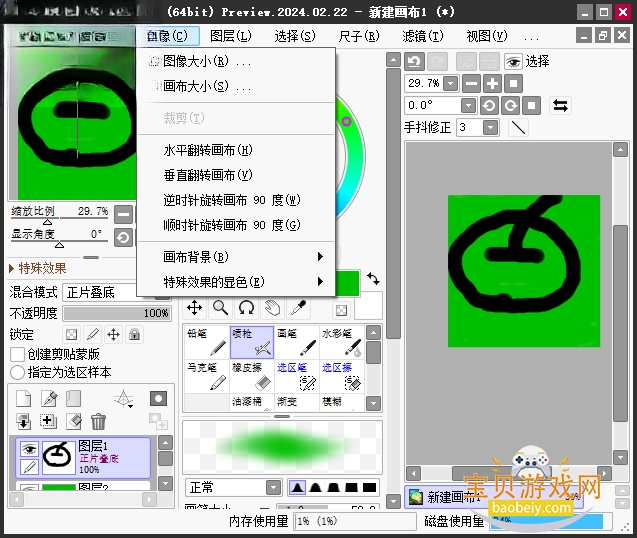Open 混合模式 正片叠底 dropdown
Screen dimensions: 637x538
click(117, 292)
